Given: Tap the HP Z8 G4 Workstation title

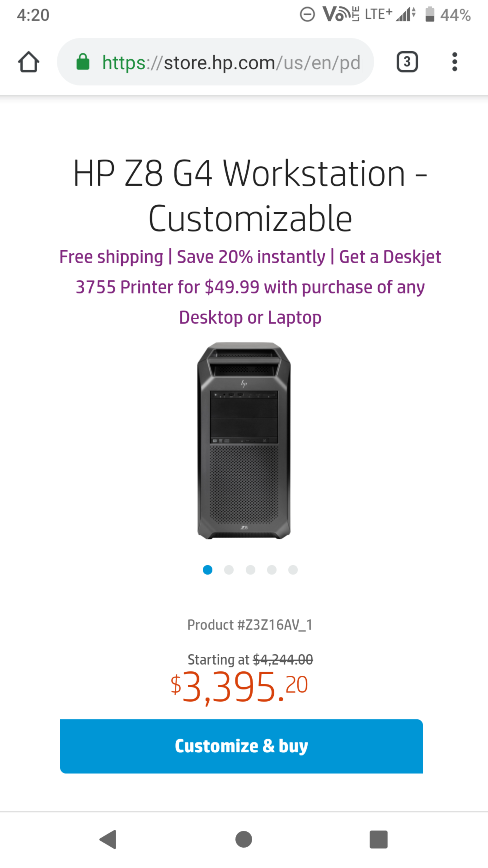Looking at the screenshot, I should [250, 196].
